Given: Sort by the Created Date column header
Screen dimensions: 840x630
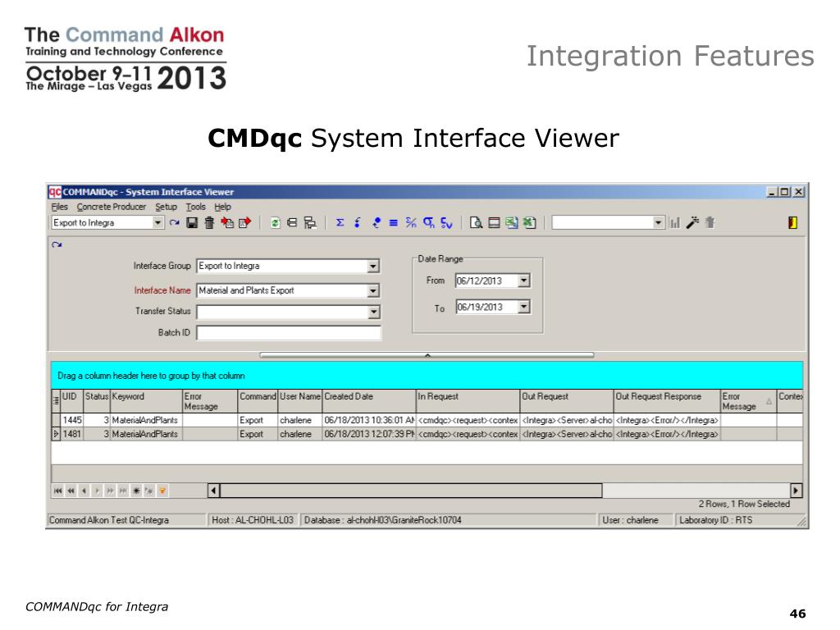Looking at the screenshot, I should tap(368, 401).
